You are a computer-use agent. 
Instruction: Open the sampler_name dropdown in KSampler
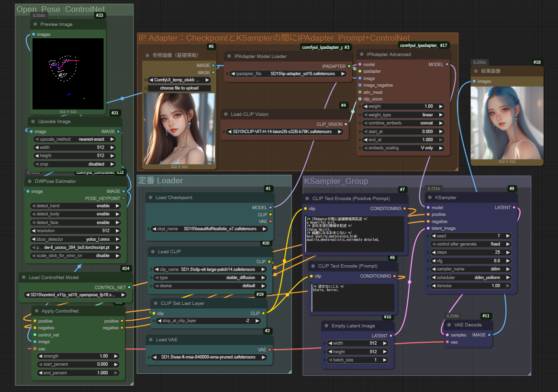(x=471, y=269)
